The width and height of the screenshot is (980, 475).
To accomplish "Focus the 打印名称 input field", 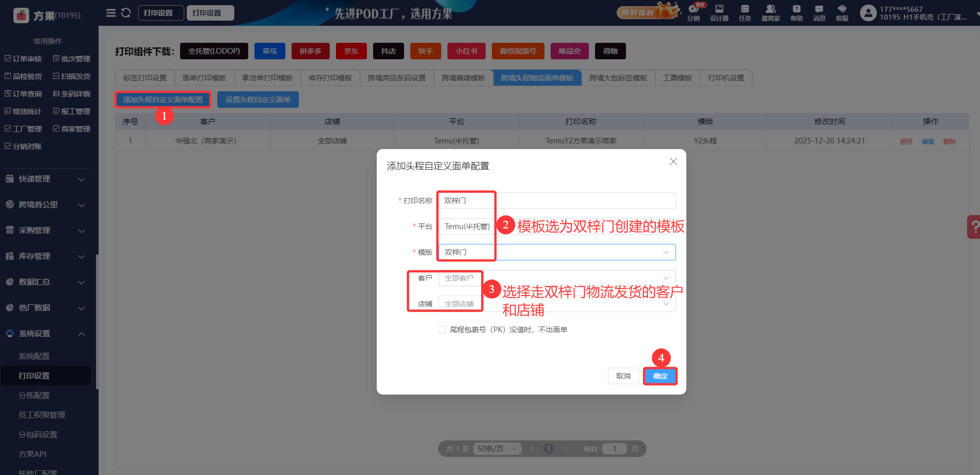I will coord(557,201).
